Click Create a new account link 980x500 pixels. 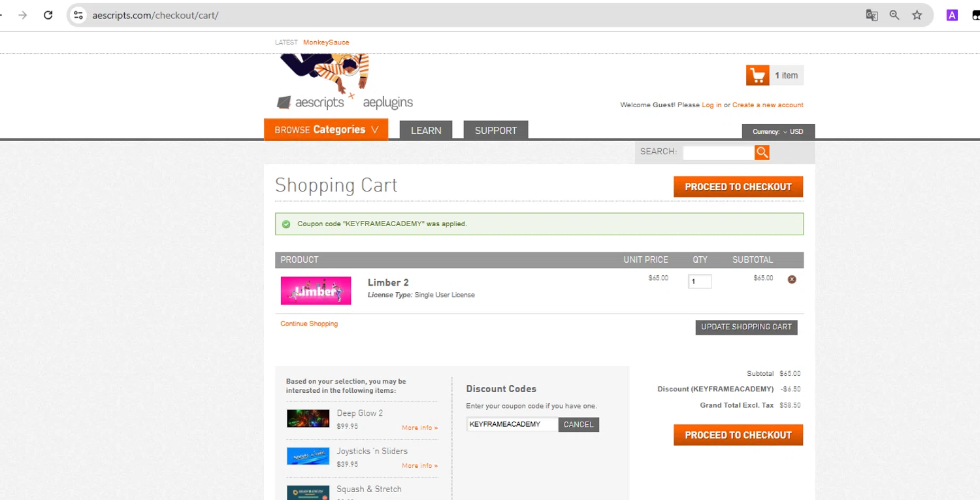(768, 105)
